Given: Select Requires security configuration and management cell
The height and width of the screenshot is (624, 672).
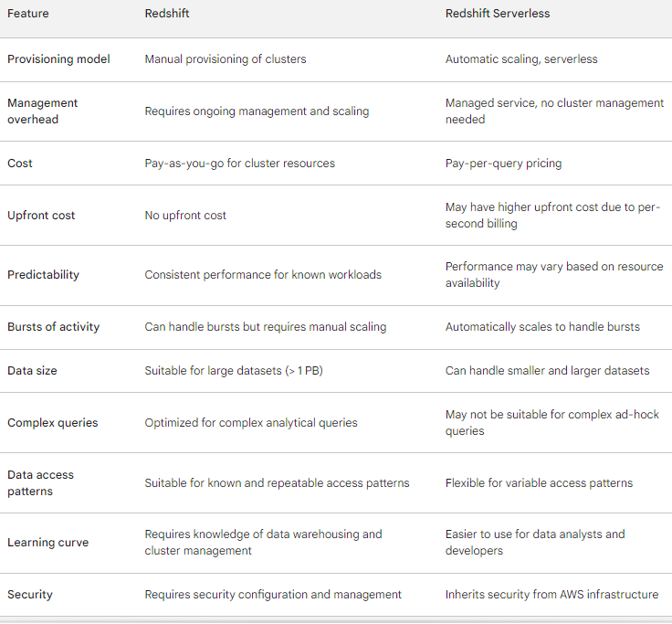Looking at the screenshot, I should [273, 595].
